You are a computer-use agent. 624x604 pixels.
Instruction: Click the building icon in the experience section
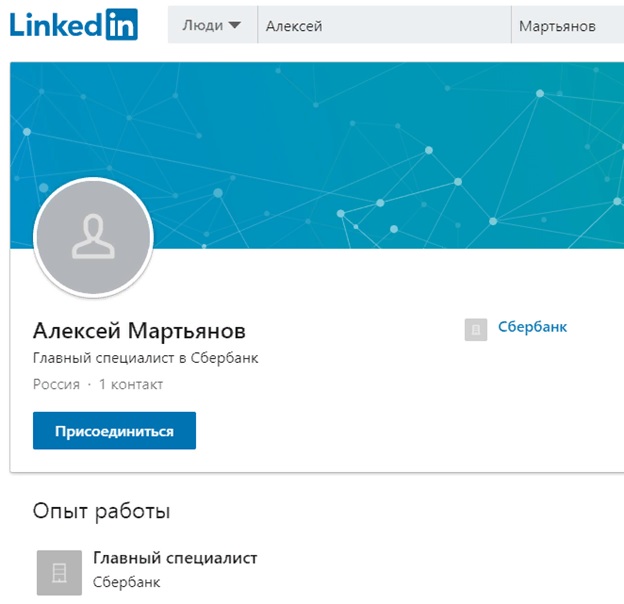pos(59,573)
